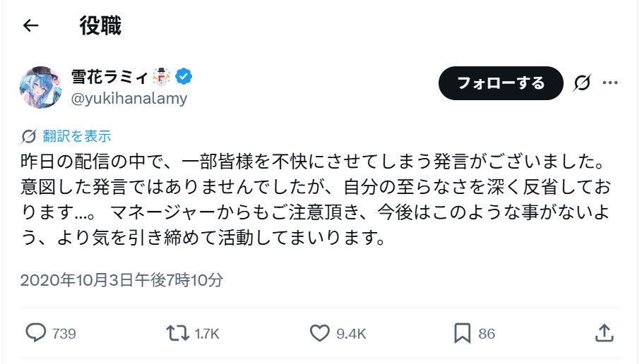642x364 pixels.
Task: Open the 2020年10月3日 timestamp link
Action: coord(121,280)
